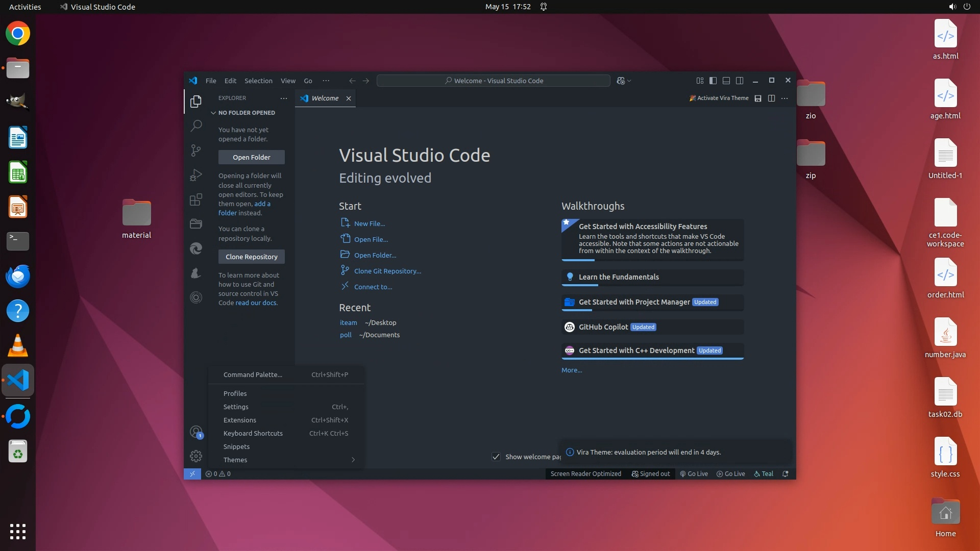Click the Accounts icon with badge
This screenshot has height=551, width=980.
pos(196,432)
